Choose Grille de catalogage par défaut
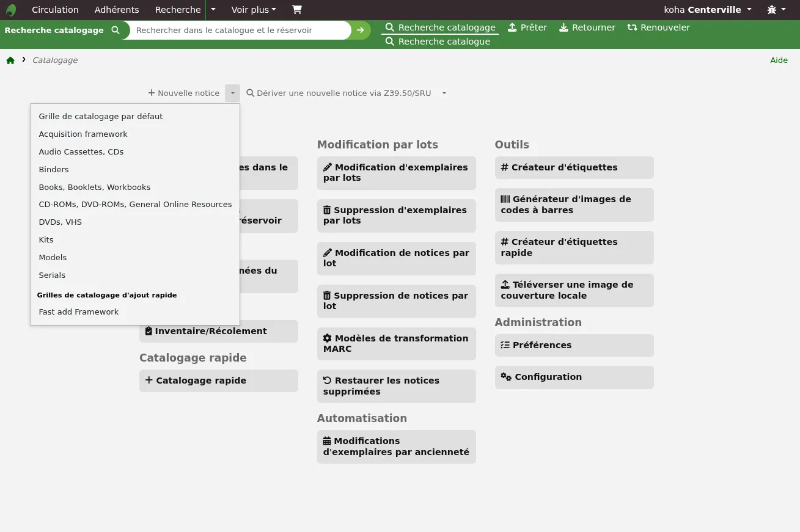Image resolution: width=800 pixels, height=532 pixels. [x=135, y=116]
